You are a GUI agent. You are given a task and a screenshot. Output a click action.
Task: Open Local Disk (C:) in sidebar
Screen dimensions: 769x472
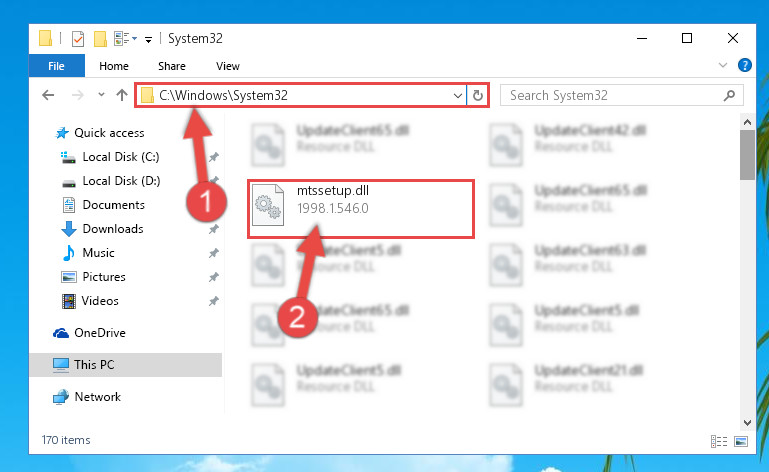(121, 157)
